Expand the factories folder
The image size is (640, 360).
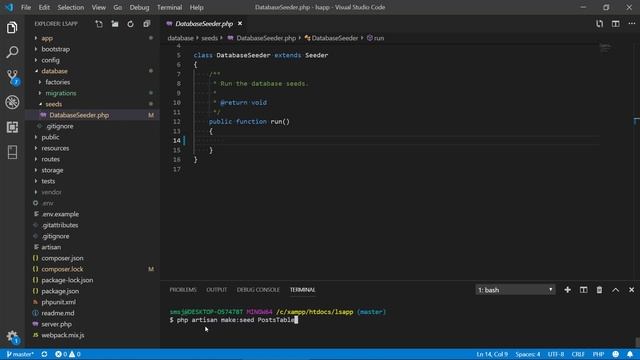(x=93, y=82)
